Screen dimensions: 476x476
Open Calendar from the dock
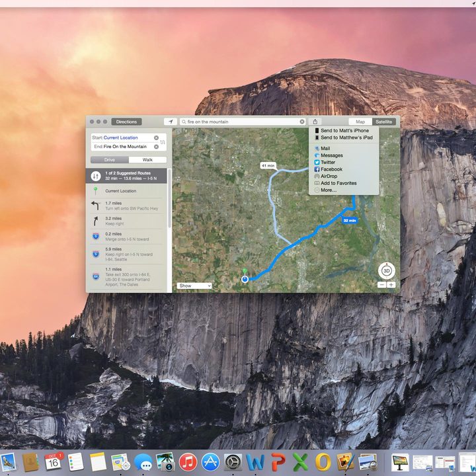(53, 462)
